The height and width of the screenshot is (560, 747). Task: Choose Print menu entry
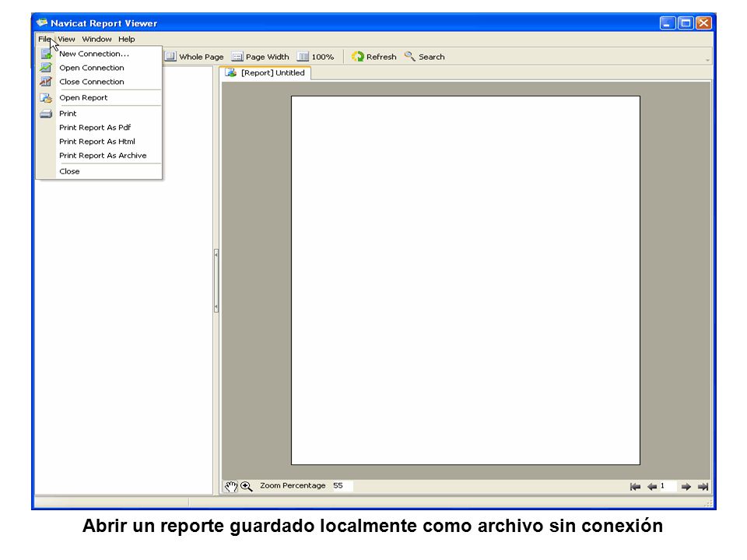pos(99,114)
